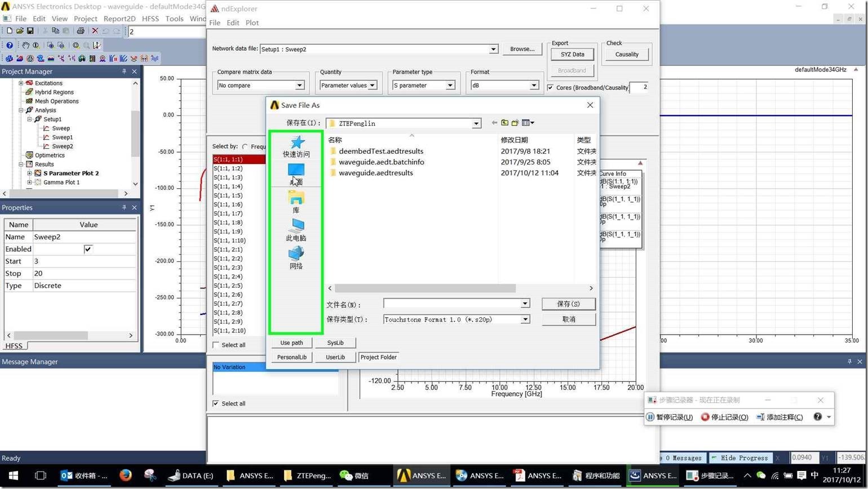
Task: Open the Network data file dropdown
Action: (493, 49)
